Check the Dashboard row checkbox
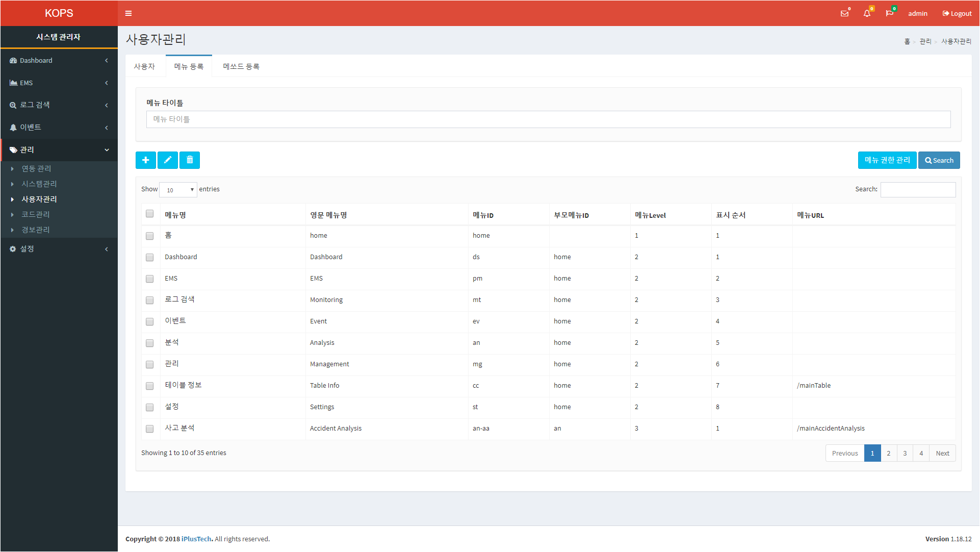This screenshot has height=552, width=980. tap(149, 257)
